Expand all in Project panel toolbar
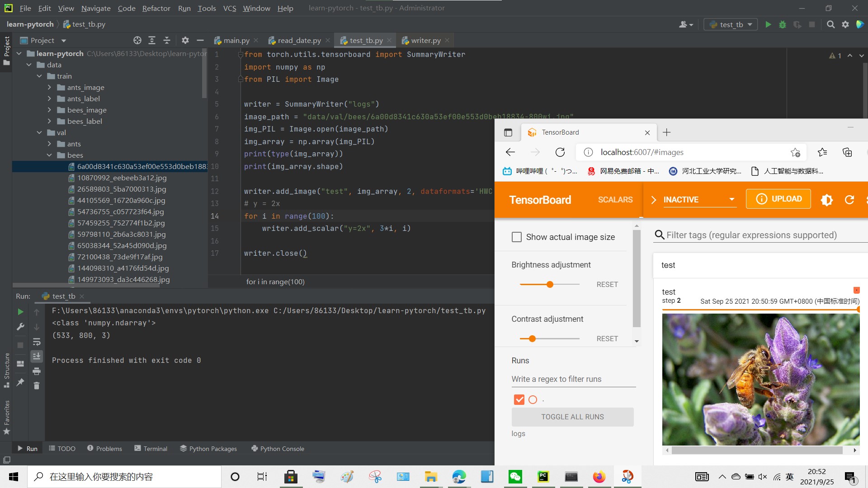 click(x=152, y=40)
